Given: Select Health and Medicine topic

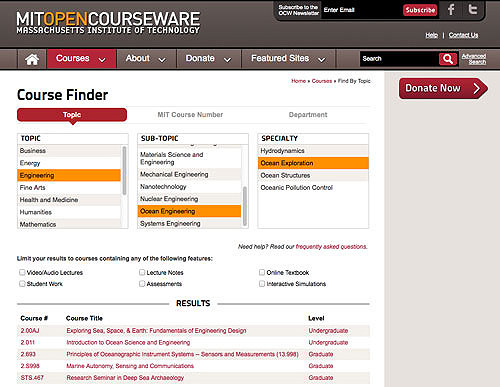Looking at the screenshot, I should [x=69, y=200].
